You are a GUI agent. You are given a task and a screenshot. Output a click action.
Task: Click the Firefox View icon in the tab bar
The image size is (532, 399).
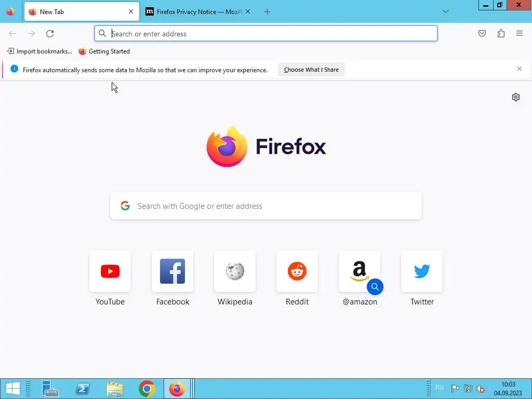10,11
